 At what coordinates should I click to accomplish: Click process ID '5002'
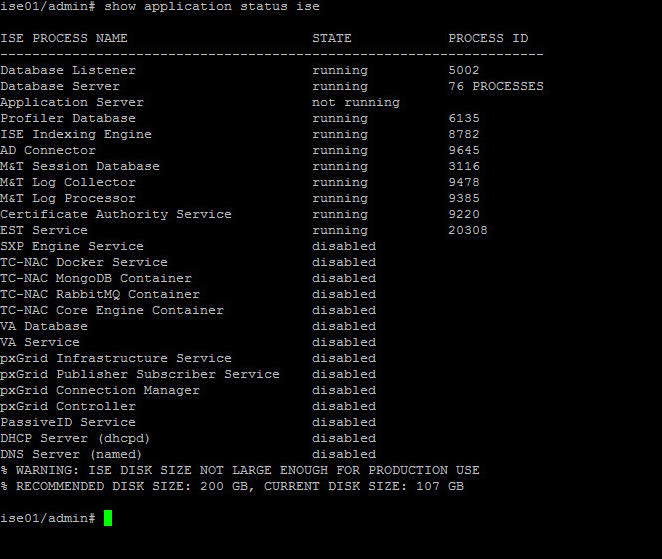(x=464, y=70)
